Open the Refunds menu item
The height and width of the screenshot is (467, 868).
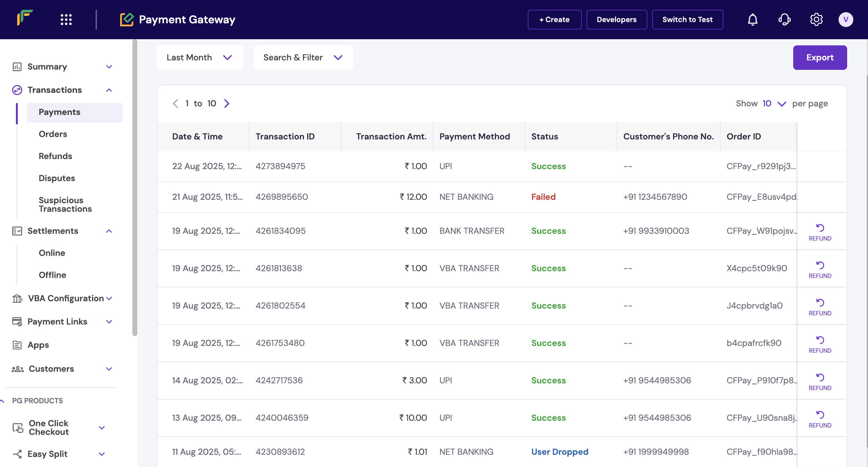[x=55, y=156]
